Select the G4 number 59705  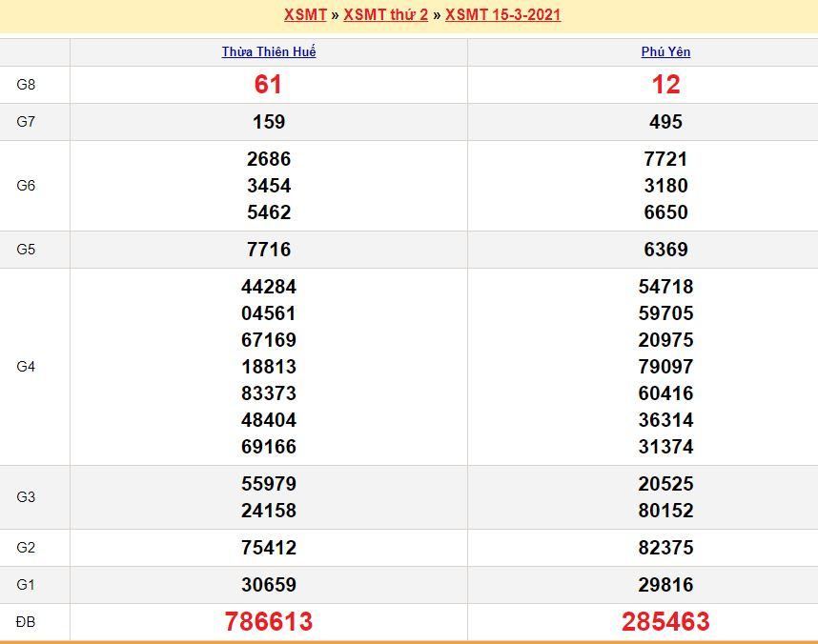[x=665, y=313]
